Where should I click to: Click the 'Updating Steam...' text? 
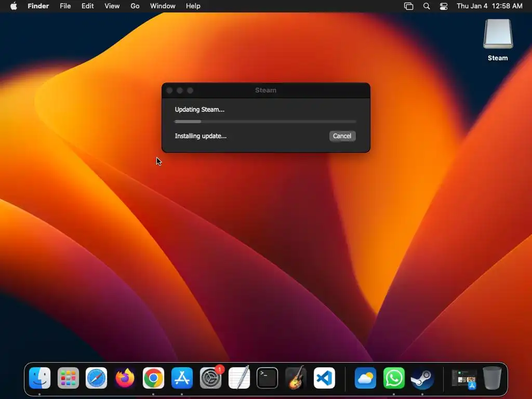pos(199,110)
